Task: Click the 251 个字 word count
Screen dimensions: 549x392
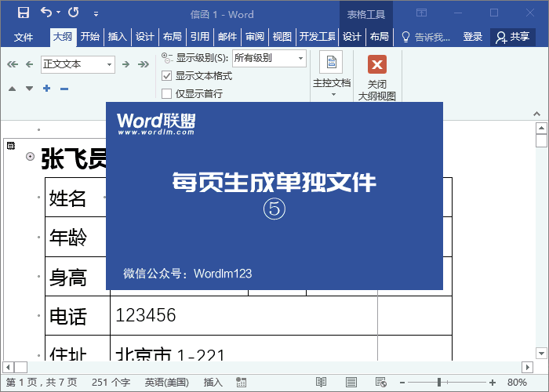Action: pos(111,383)
